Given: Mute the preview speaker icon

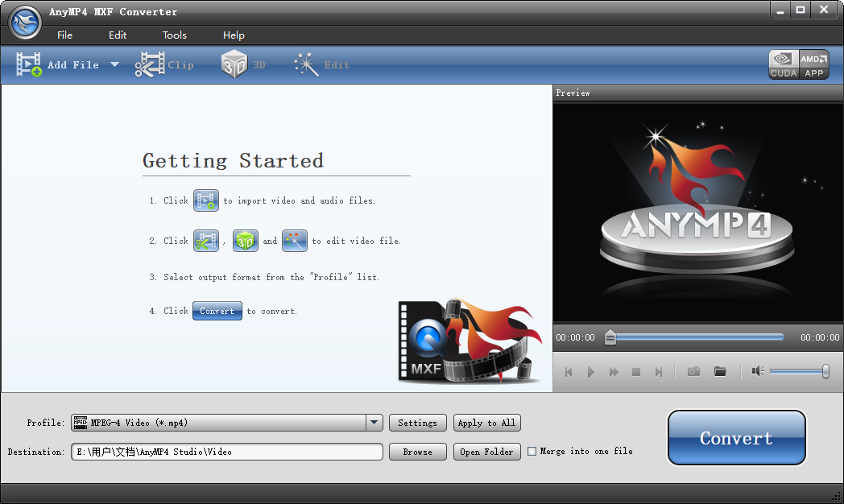Looking at the screenshot, I should (758, 371).
